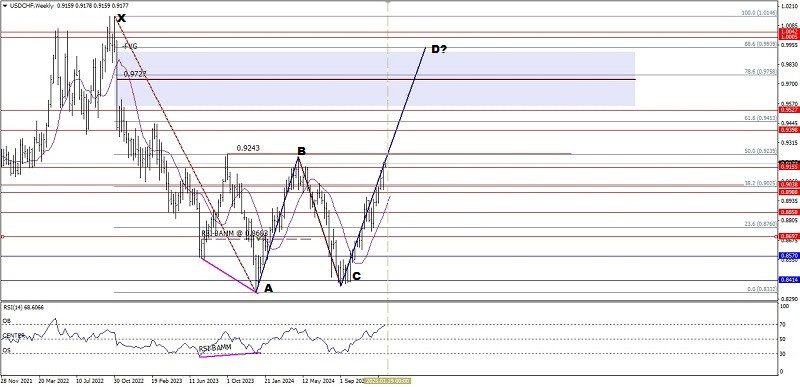Select the Fibonacci 0.0 level label
The width and height of the screenshot is (800, 387).
pos(762,289)
